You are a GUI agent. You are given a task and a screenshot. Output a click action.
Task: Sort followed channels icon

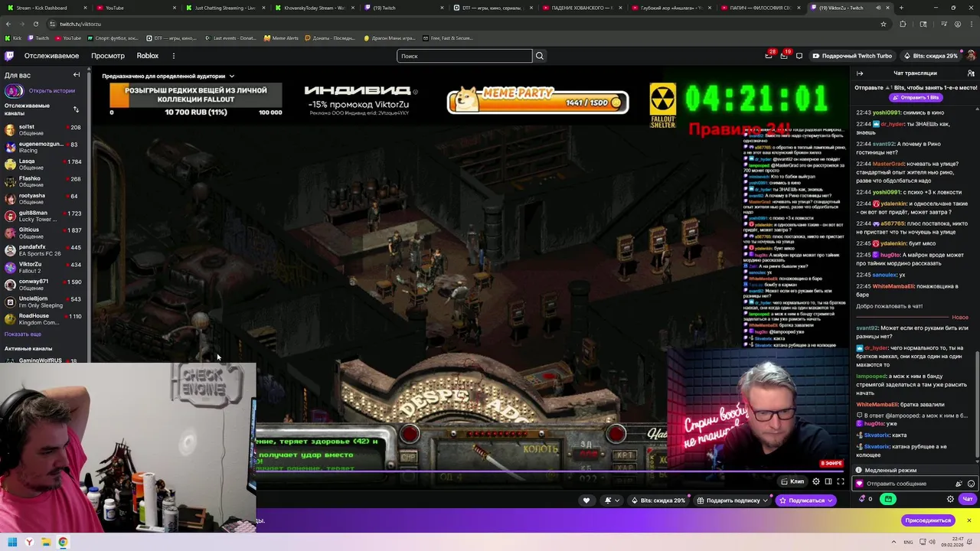coord(76,109)
